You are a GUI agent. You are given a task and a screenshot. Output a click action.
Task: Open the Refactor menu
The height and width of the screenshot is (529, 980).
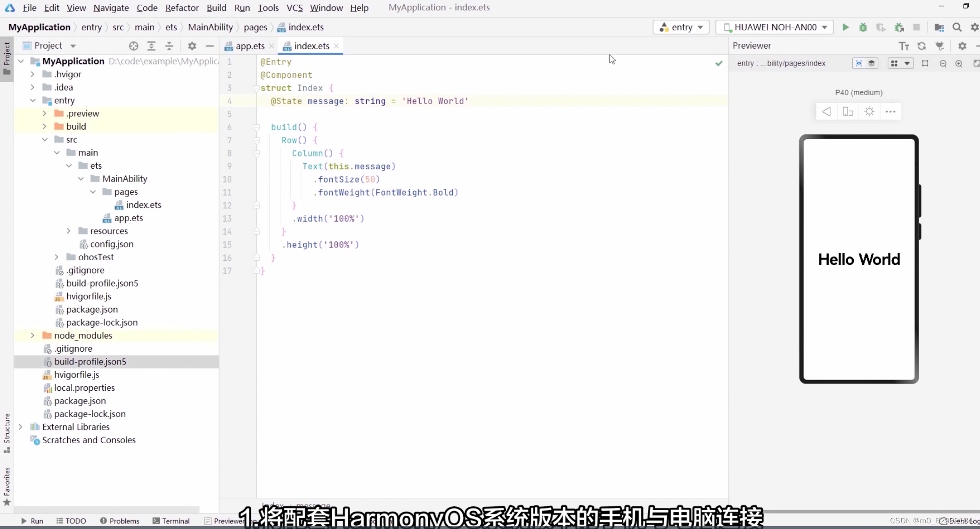[182, 8]
